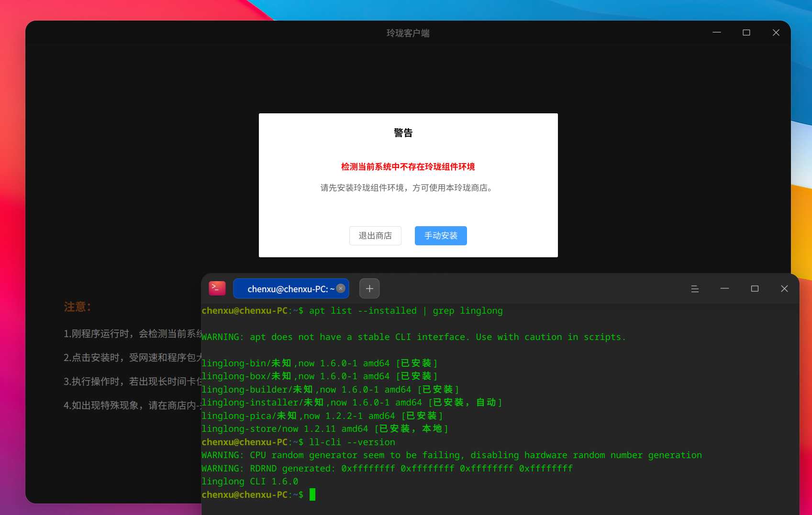
Task: Click the WARNING CPU random generator line
Action: pyautogui.click(x=452, y=455)
